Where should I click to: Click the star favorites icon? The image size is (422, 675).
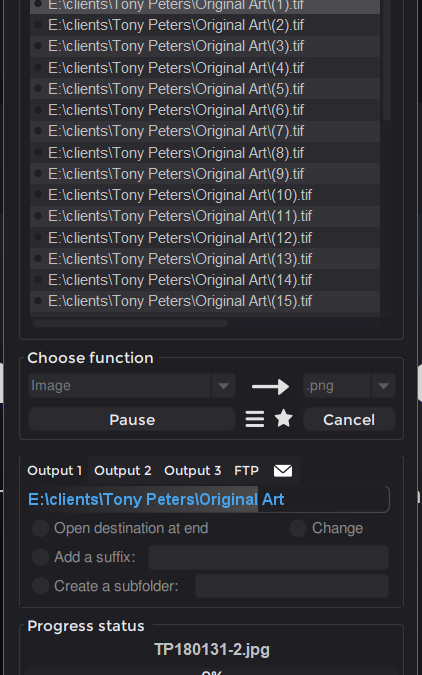[x=283, y=419]
